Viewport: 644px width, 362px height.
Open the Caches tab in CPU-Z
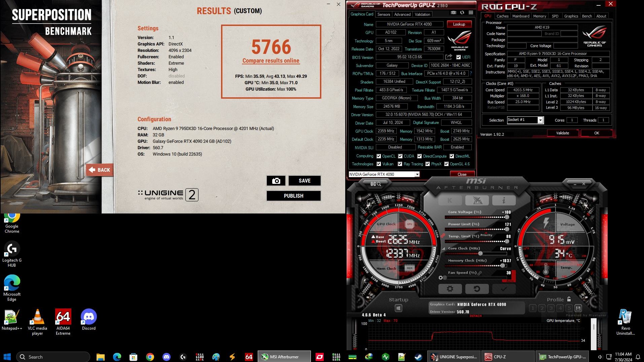[x=502, y=16]
